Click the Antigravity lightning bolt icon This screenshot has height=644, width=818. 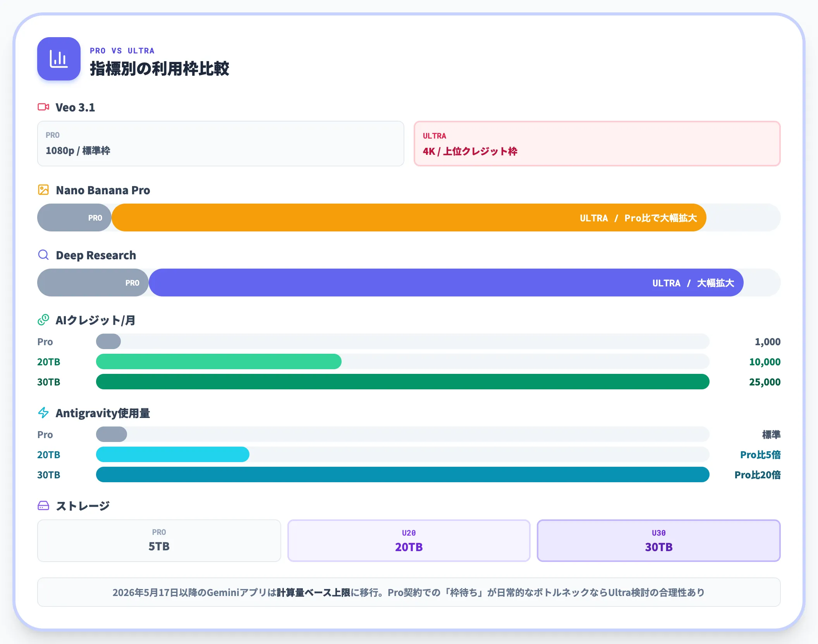pyautogui.click(x=43, y=413)
